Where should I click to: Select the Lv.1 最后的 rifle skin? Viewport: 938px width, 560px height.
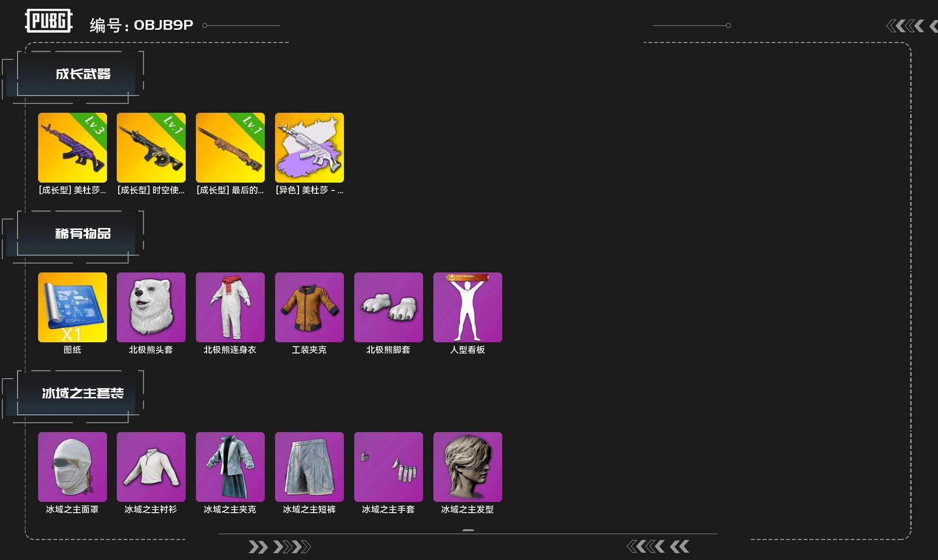click(230, 147)
